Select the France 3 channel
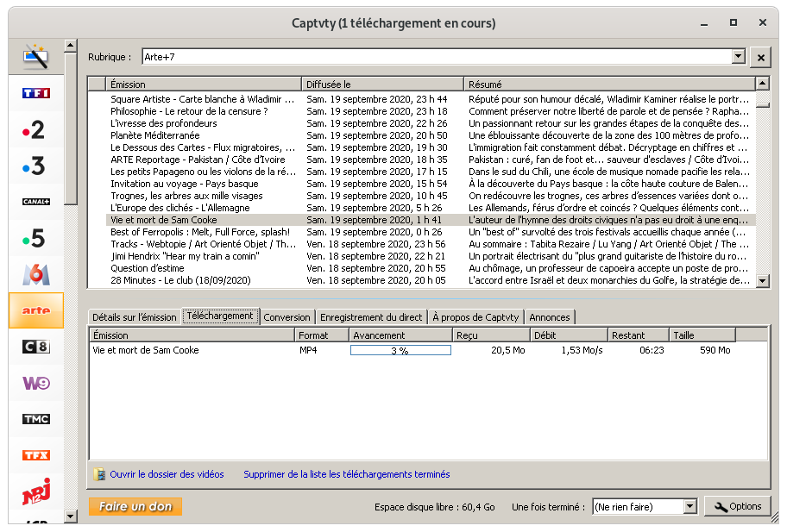 click(x=35, y=166)
